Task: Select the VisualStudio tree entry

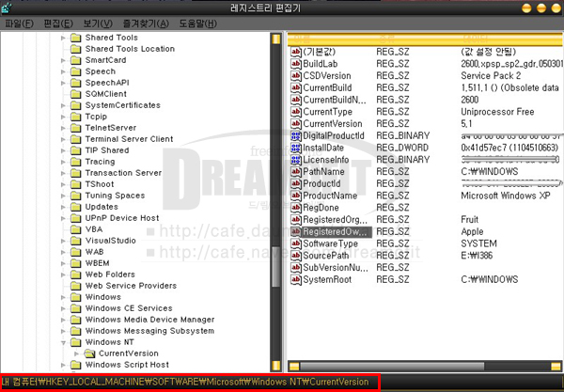Action: click(x=110, y=241)
